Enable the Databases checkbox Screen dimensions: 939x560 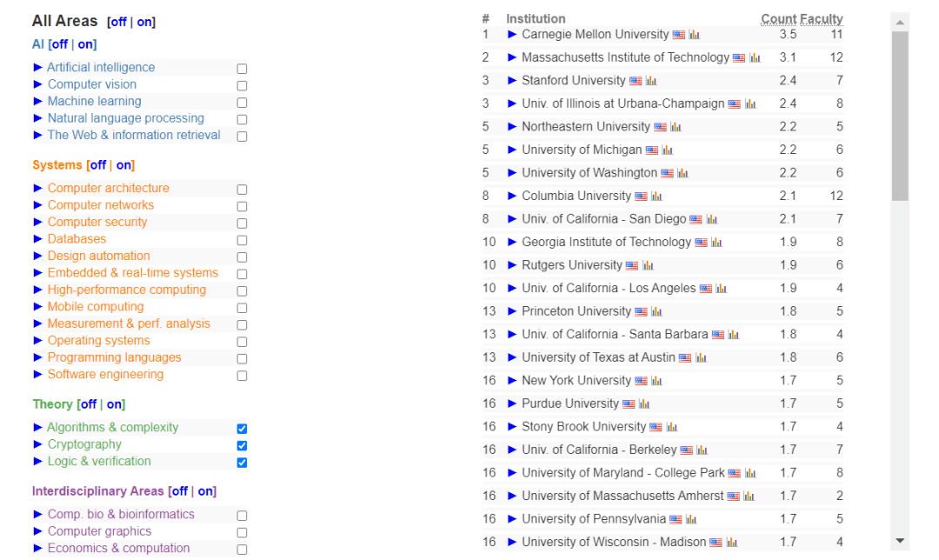[242, 240]
